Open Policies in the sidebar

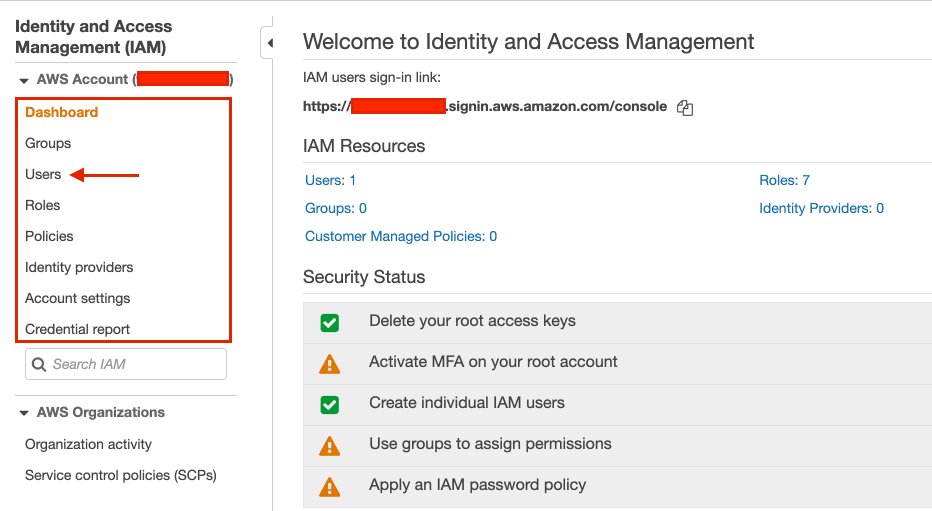tap(49, 236)
